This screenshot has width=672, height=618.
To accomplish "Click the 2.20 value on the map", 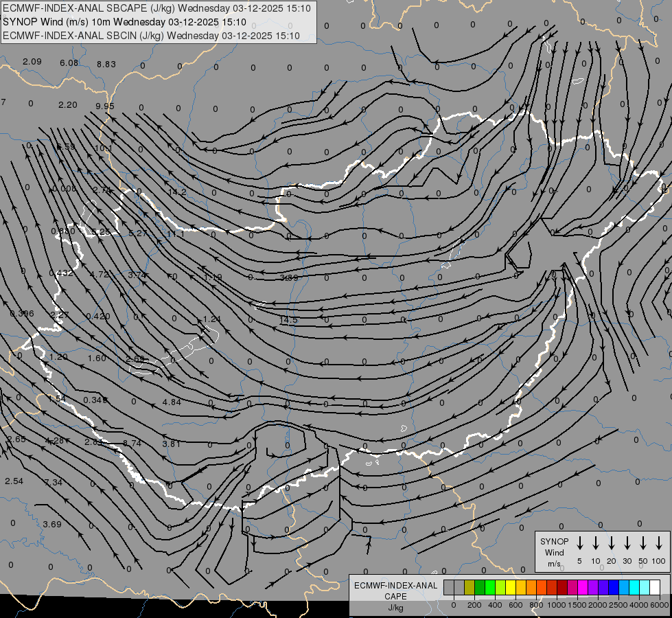I will click(68, 104).
